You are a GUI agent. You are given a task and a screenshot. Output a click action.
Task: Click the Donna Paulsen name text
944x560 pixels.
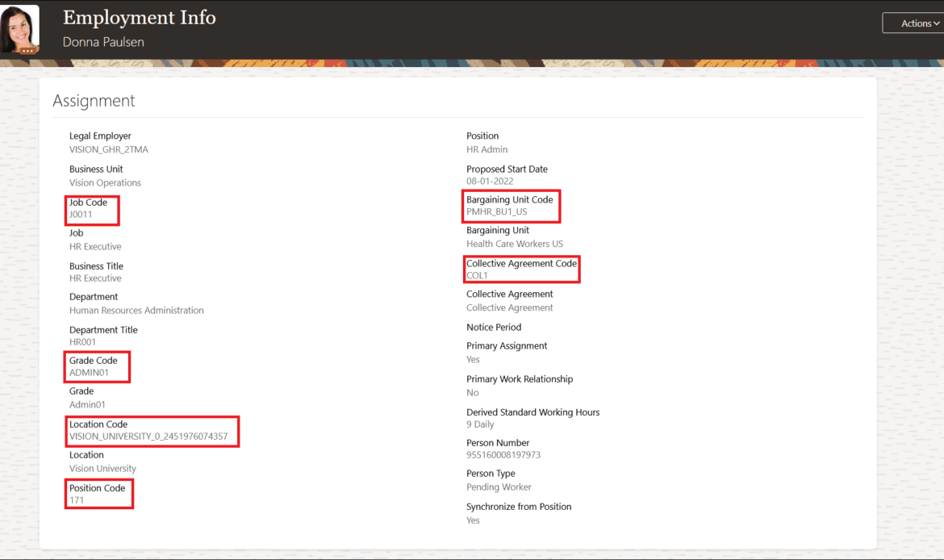point(103,42)
